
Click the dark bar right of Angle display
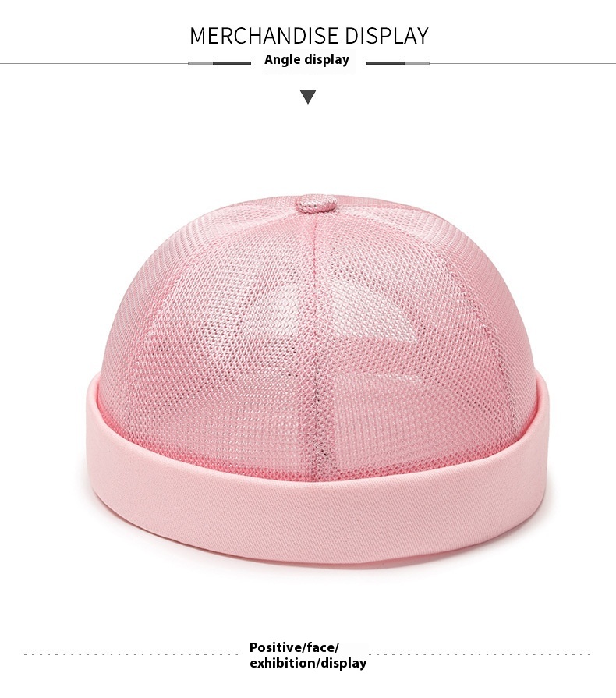point(385,63)
